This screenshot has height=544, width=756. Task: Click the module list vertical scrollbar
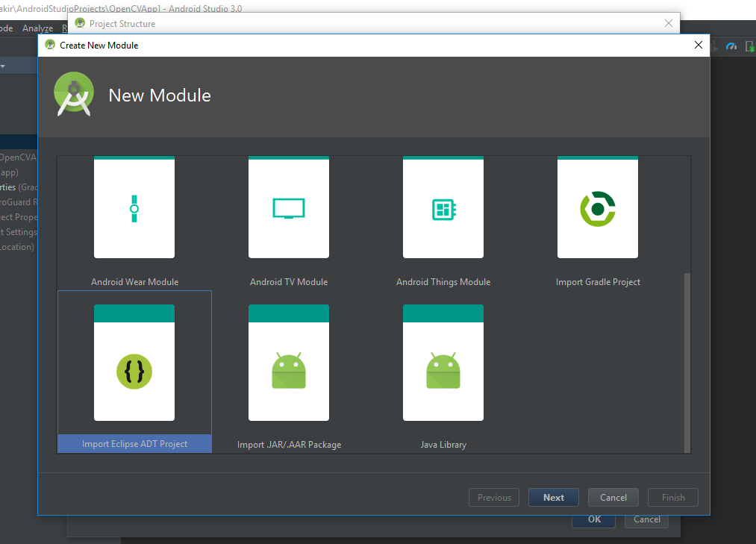click(687, 363)
